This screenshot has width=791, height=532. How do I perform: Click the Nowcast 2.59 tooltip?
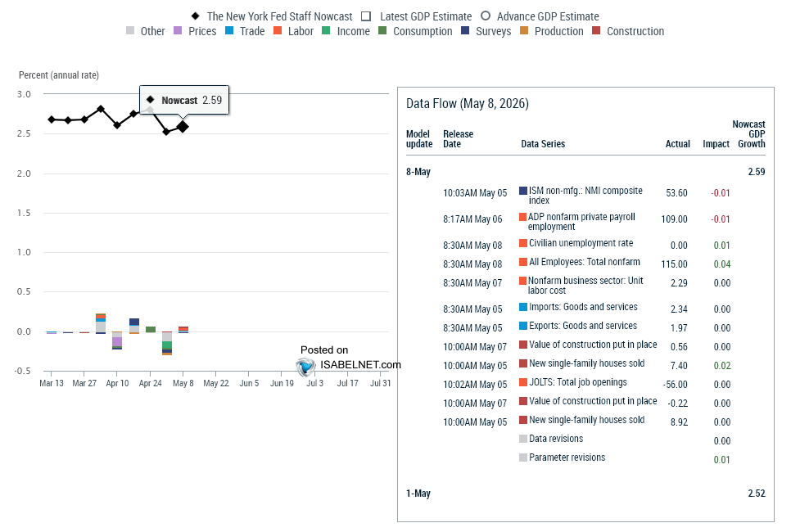pyautogui.click(x=184, y=101)
